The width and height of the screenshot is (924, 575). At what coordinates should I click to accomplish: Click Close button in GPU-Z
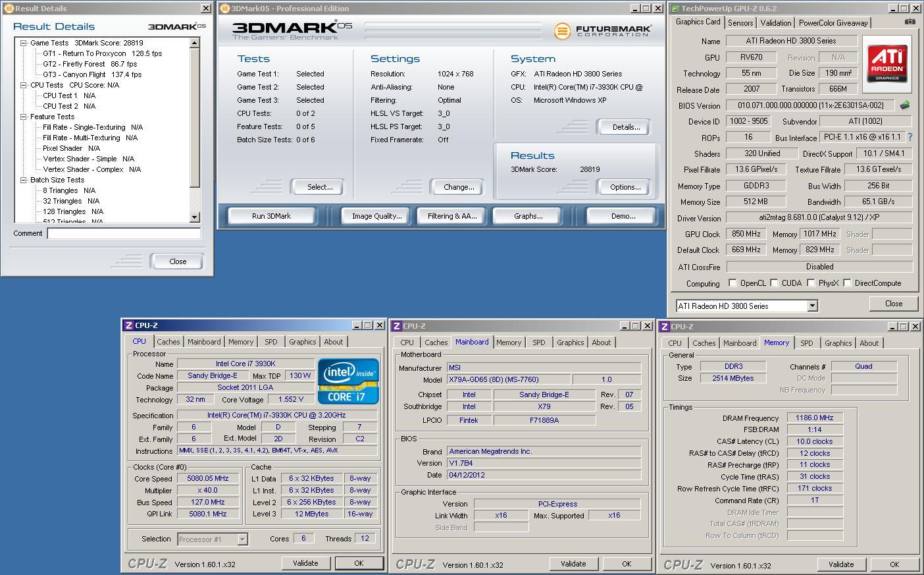pyautogui.click(x=894, y=304)
